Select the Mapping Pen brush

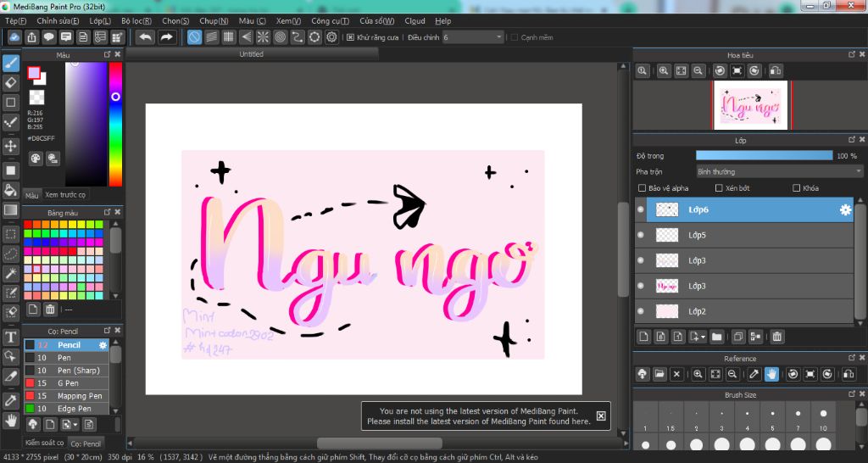coord(66,395)
